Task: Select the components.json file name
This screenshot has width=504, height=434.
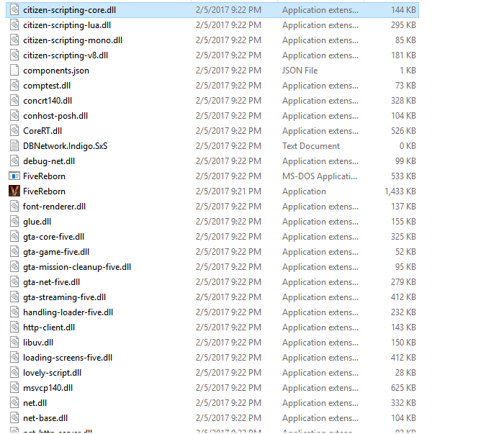Action: (56, 71)
